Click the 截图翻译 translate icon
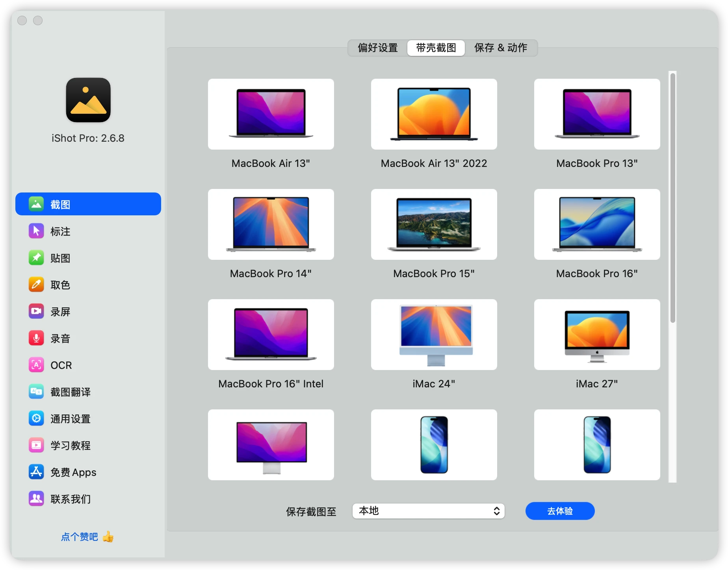This screenshot has height=570, width=728. tap(36, 391)
